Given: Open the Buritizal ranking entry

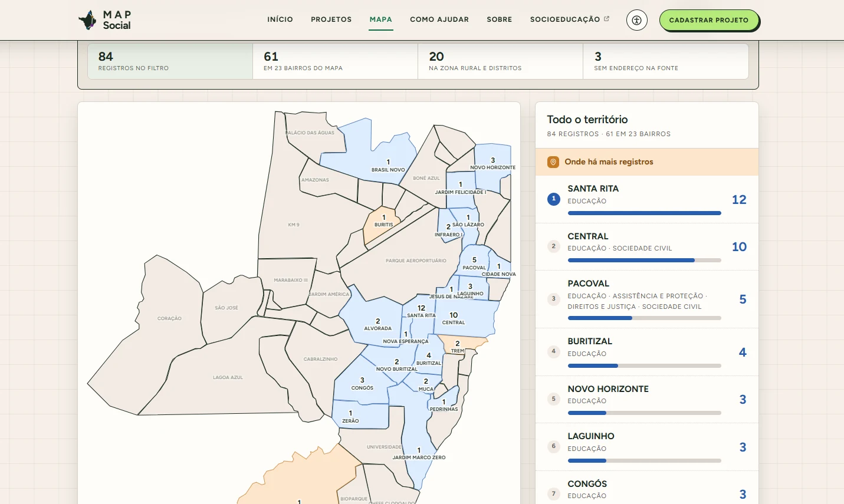Looking at the screenshot, I should 647,352.
